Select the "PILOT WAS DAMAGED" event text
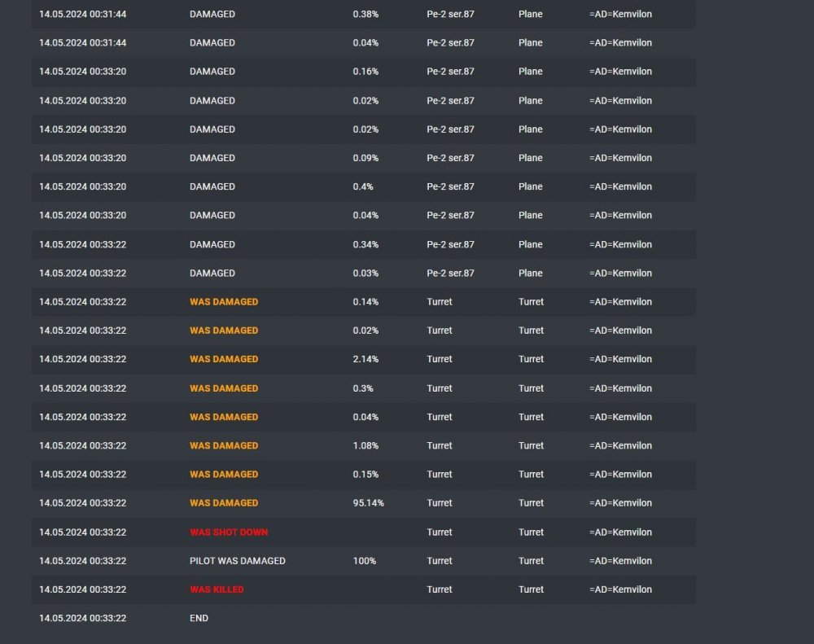The image size is (814, 644). point(237,561)
